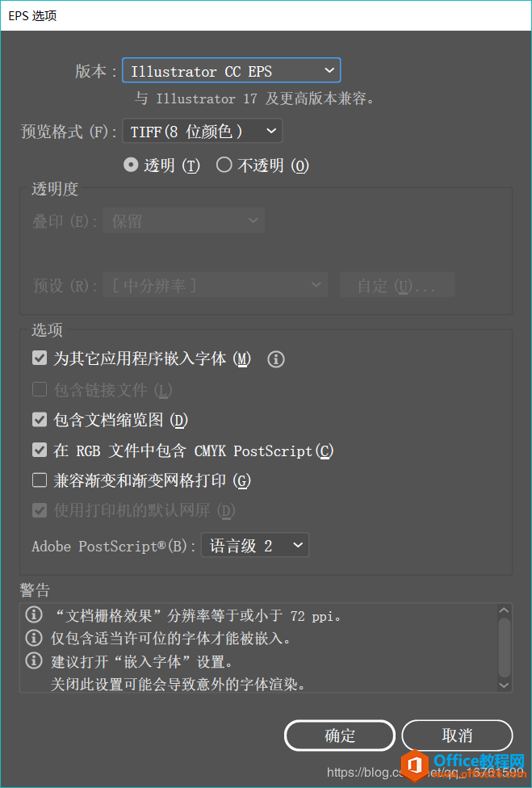The height and width of the screenshot is (788, 532).
Task: Click the third warning info icon
Action: (x=34, y=661)
